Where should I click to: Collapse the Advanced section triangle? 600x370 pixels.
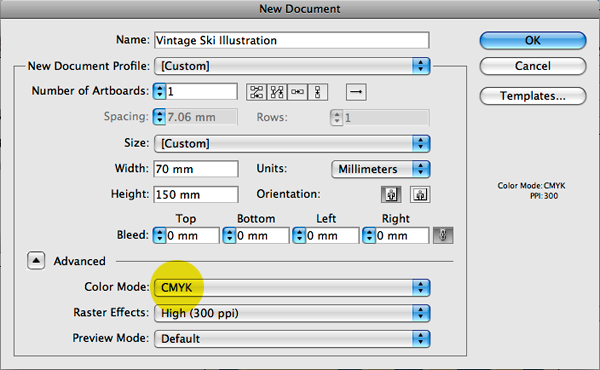click(36, 261)
